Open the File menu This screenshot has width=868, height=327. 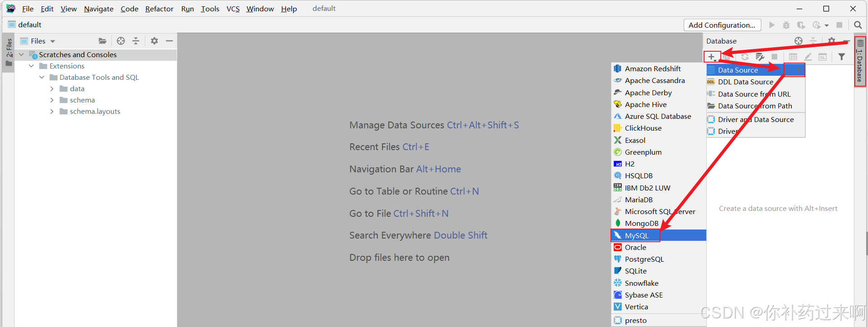tap(27, 9)
